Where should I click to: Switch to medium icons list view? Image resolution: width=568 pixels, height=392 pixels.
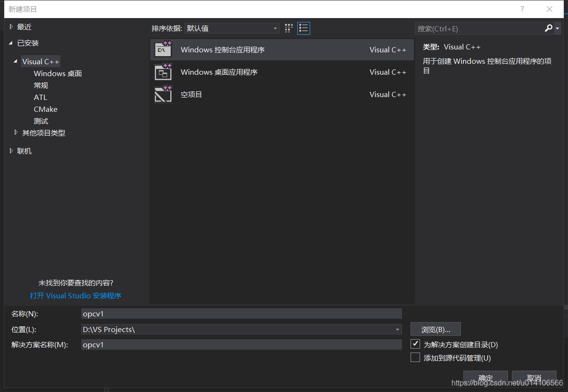tap(304, 28)
